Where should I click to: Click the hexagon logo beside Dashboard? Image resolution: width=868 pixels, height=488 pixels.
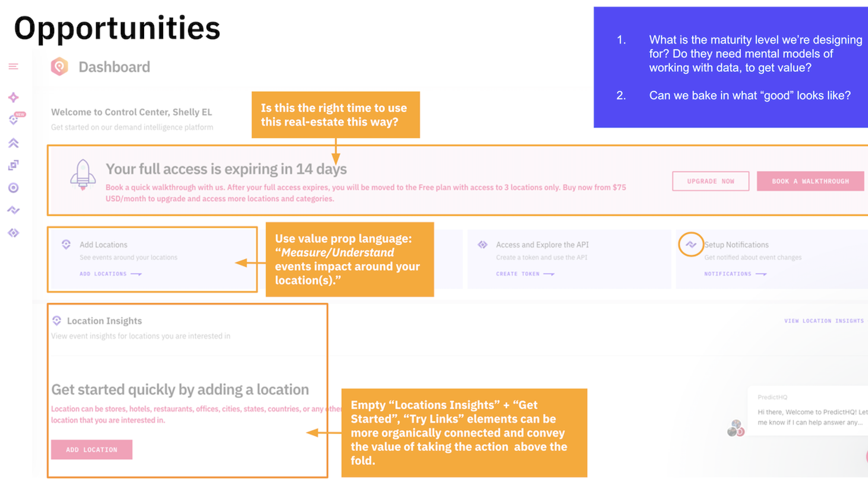point(60,67)
